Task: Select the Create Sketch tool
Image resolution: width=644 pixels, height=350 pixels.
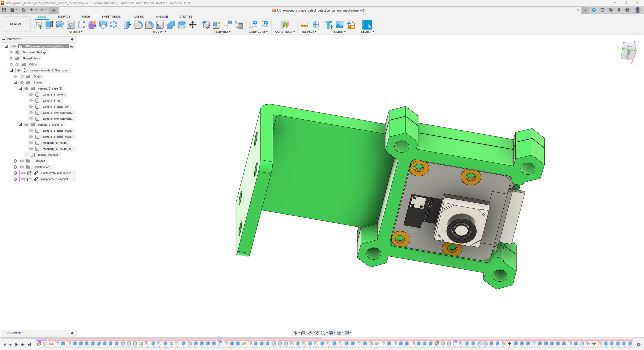Action: click(x=38, y=25)
